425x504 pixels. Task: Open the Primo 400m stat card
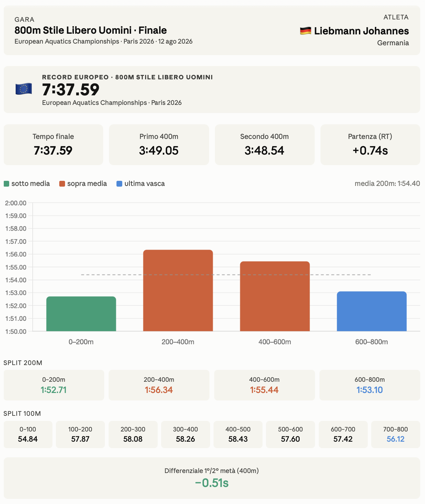[x=159, y=145]
